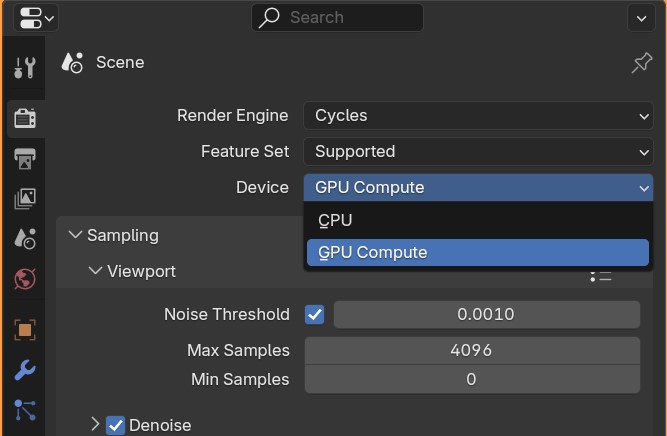This screenshot has width=667, height=436.
Task: Expand the Denoise subpanel
Action: tap(95, 424)
